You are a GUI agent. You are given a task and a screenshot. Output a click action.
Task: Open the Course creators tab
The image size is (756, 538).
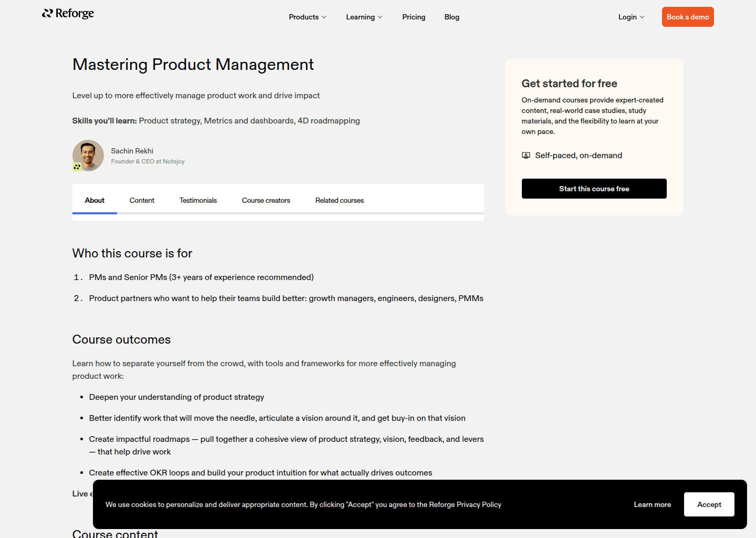[266, 200]
